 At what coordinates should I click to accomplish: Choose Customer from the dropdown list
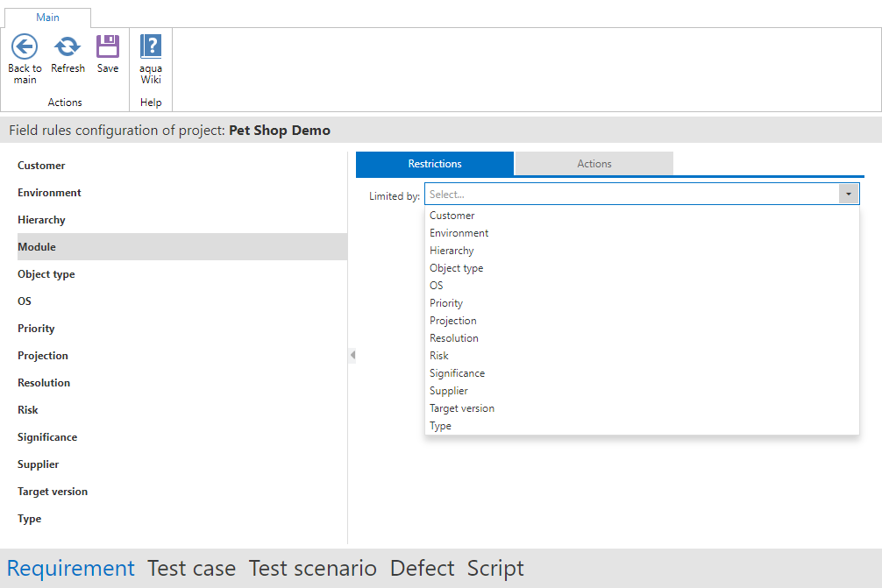(452, 216)
